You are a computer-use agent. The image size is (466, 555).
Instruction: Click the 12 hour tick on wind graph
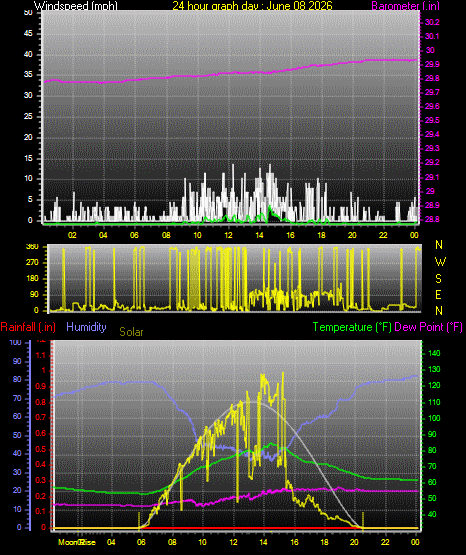[229, 235]
